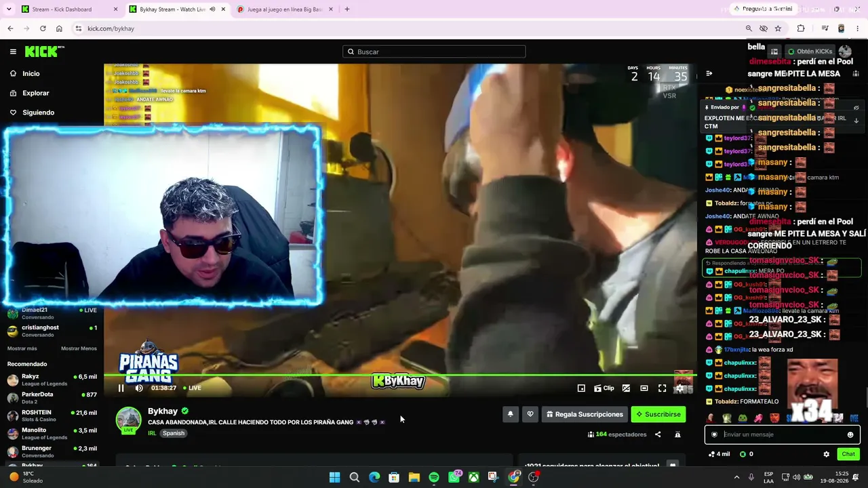Open the emoji picker in chat
Image resolution: width=868 pixels, height=488 pixels.
pos(850,434)
